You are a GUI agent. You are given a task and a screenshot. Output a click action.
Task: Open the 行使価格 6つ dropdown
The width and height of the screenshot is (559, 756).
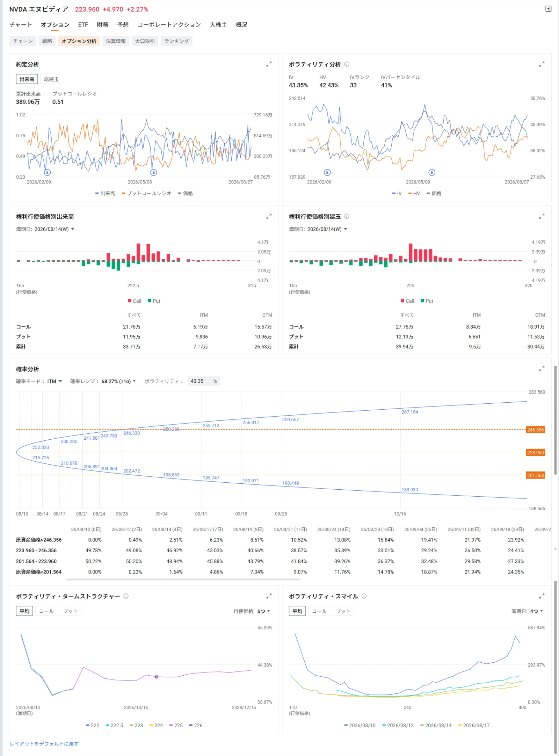pos(264,611)
